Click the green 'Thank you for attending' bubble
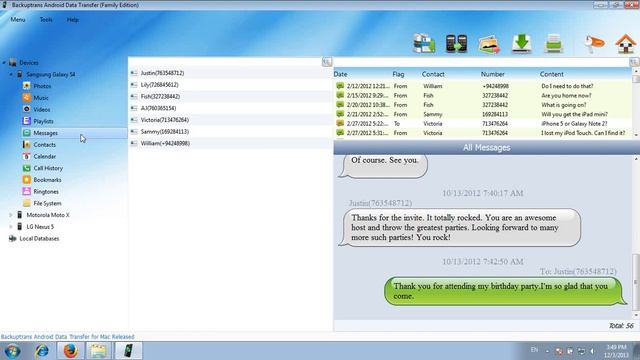The image size is (640, 360). point(505,291)
